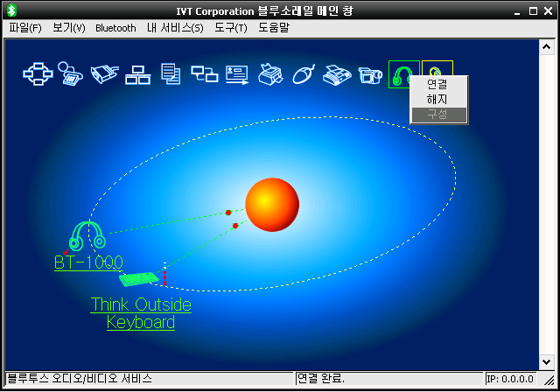Maximize the BlueSoleil main window

[x=533, y=11]
